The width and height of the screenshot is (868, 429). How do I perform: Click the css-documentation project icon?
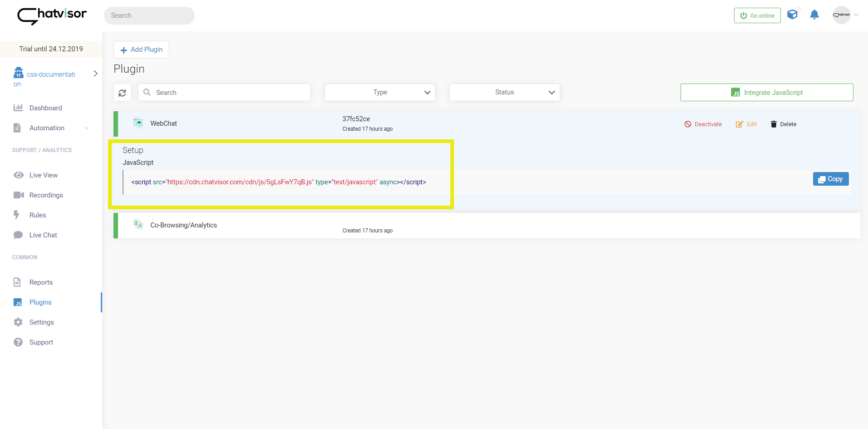19,73
